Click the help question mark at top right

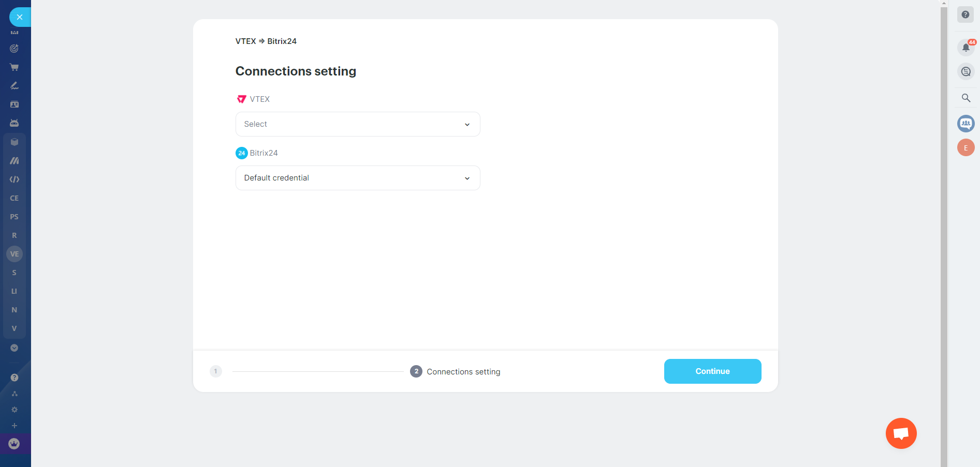click(x=966, y=14)
